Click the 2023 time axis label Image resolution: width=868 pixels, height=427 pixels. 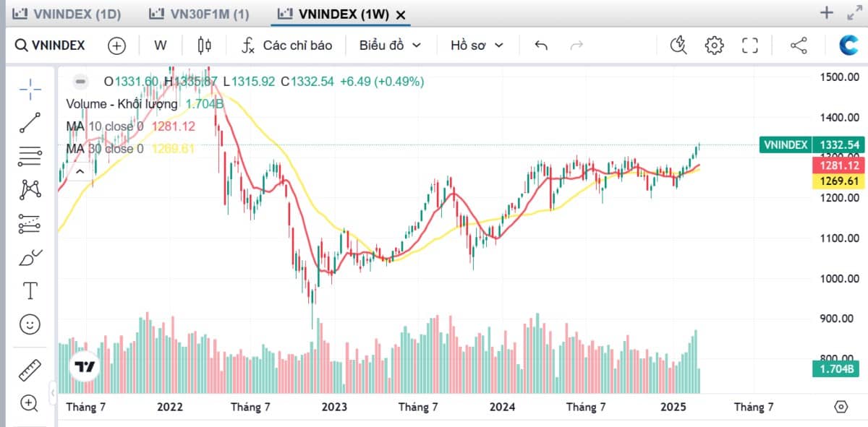(x=334, y=407)
